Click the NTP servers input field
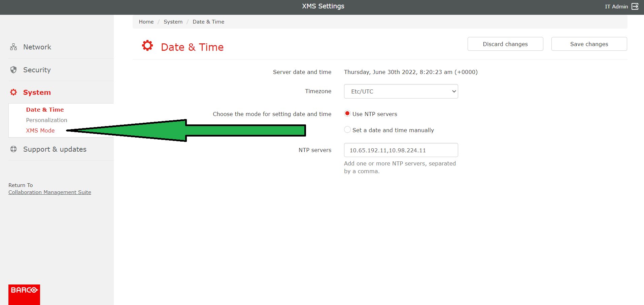644x305 pixels. click(401, 150)
